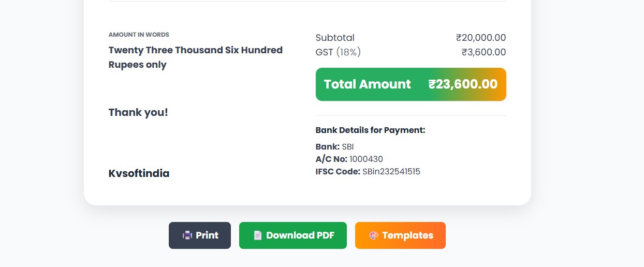
Task: Open Templates via its button text
Action: [x=407, y=235]
